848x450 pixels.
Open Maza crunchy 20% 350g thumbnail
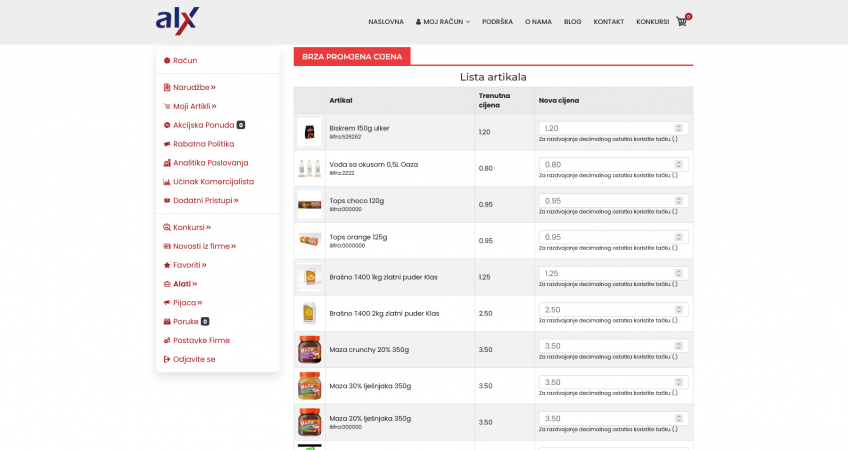(x=309, y=349)
